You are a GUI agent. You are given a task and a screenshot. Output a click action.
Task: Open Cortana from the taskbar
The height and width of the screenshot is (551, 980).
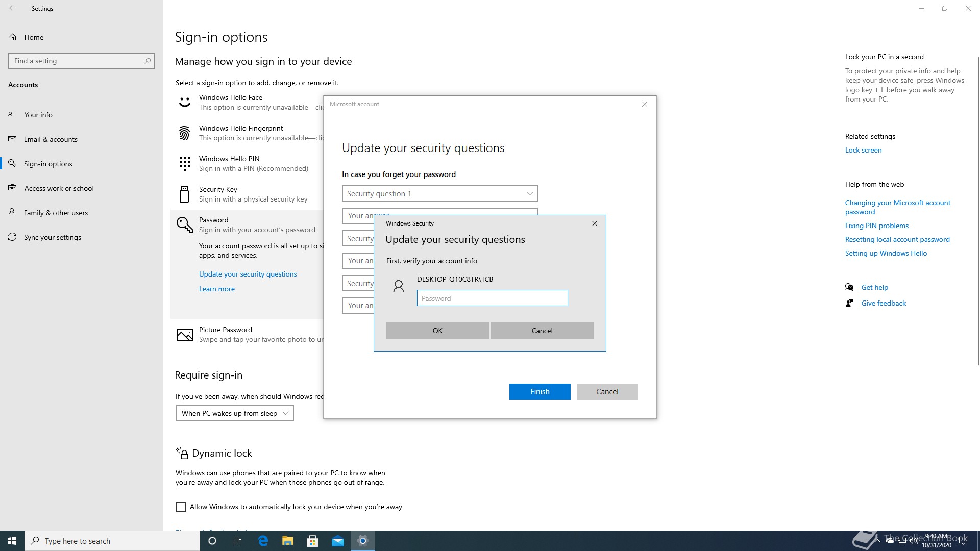(212, 541)
